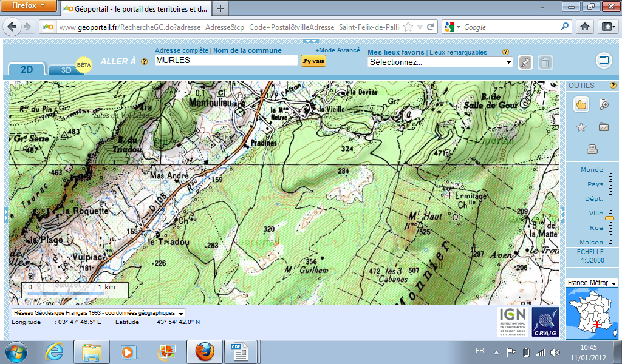Click the J'y vais button
This screenshot has width=622, height=364.
pos(313,61)
